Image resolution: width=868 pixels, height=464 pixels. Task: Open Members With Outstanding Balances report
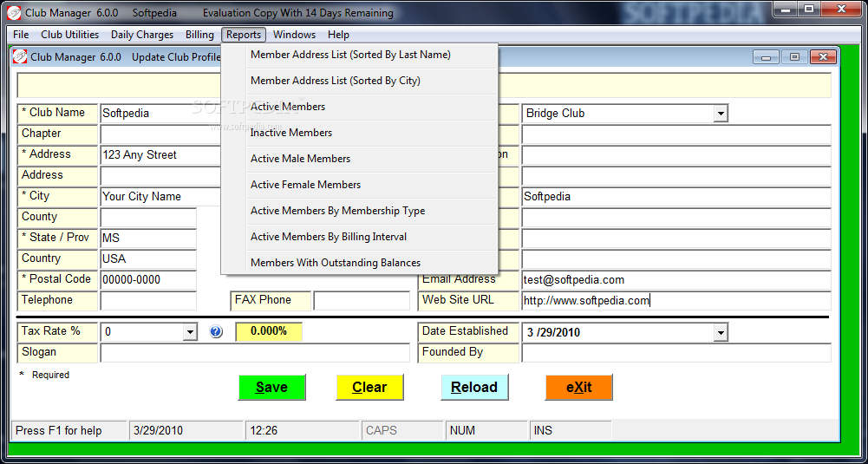click(x=371, y=263)
